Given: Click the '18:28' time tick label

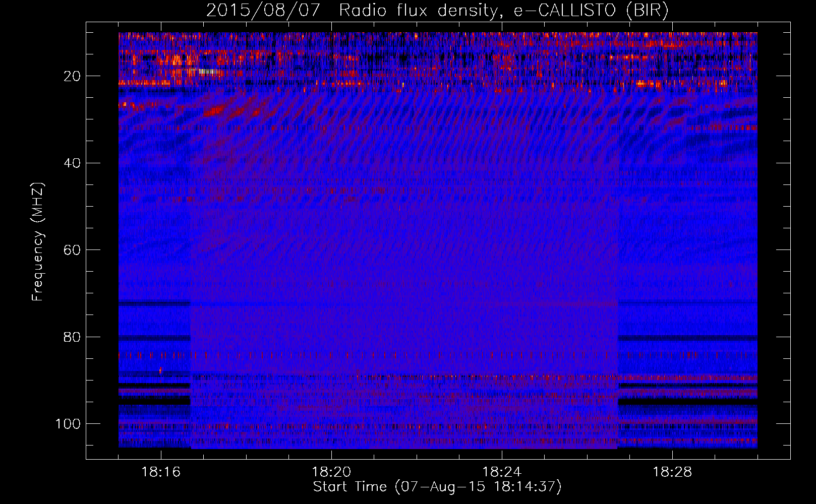Looking at the screenshot, I should 672,472.
